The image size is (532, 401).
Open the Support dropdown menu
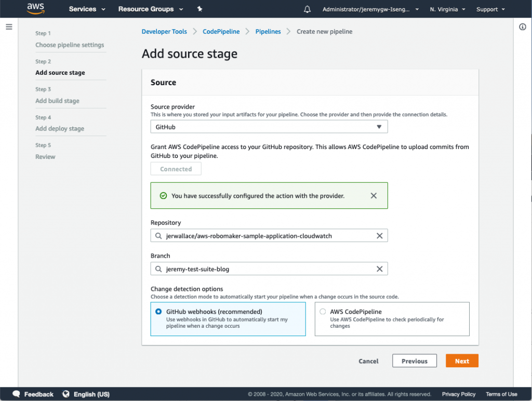(490, 9)
